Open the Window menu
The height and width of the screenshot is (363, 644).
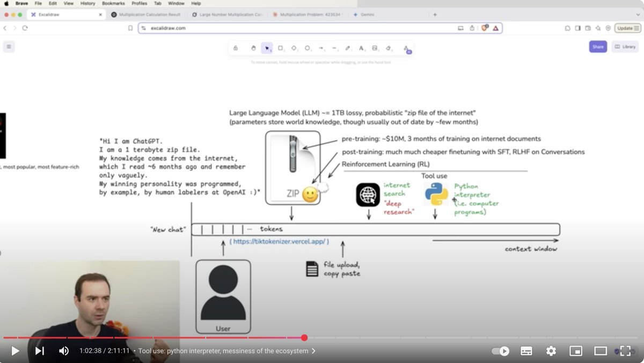click(x=176, y=3)
